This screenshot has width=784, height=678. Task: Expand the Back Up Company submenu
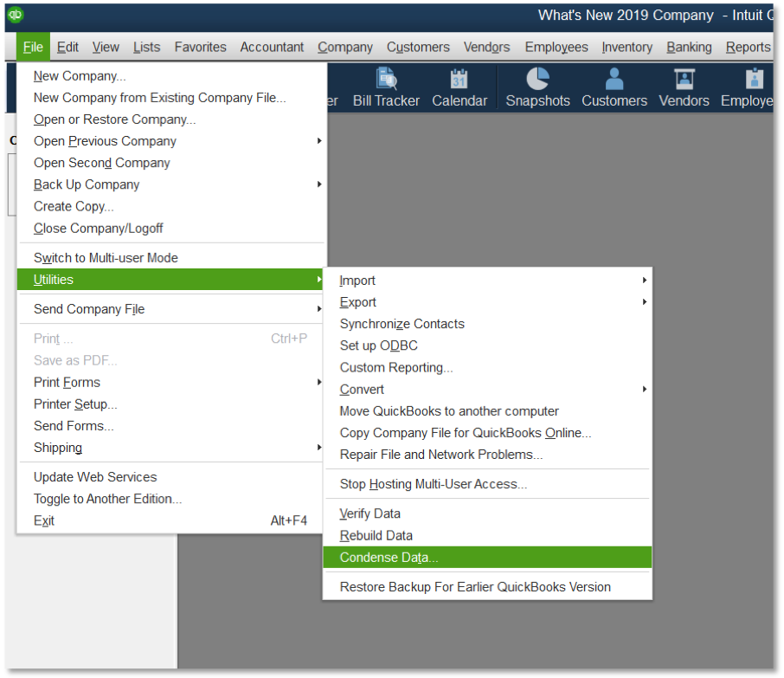pos(171,184)
